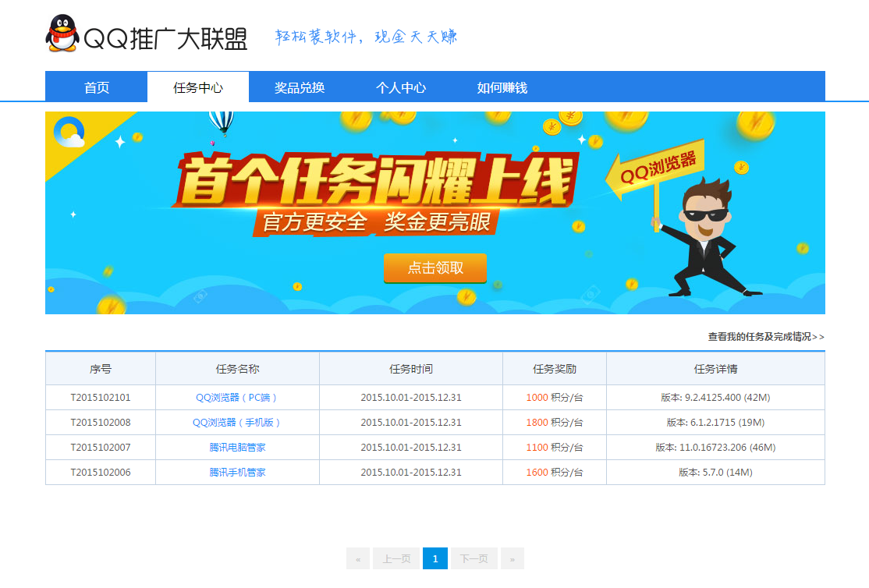This screenshot has height=588, width=869.
Task: Open the QQ浏览器（手机版）task link
Action: pyautogui.click(x=236, y=422)
